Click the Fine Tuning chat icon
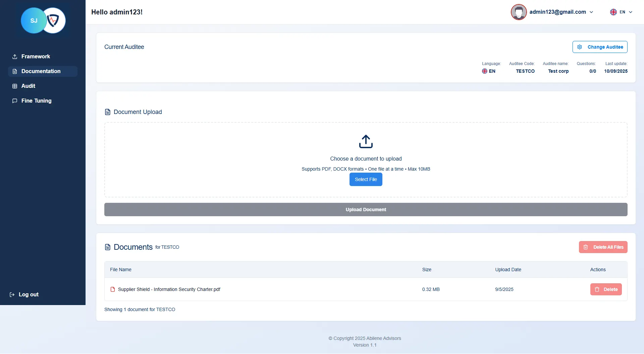Viewport: 644px width, 354px height. pyautogui.click(x=15, y=101)
